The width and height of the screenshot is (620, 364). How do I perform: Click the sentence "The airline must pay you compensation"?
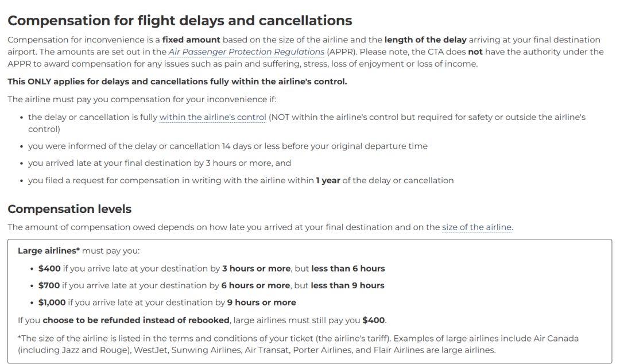(142, 99)
